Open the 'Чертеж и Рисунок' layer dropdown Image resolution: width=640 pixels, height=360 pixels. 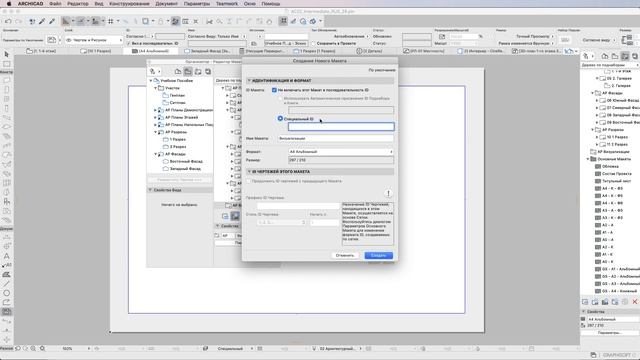[x=94, y=40]
